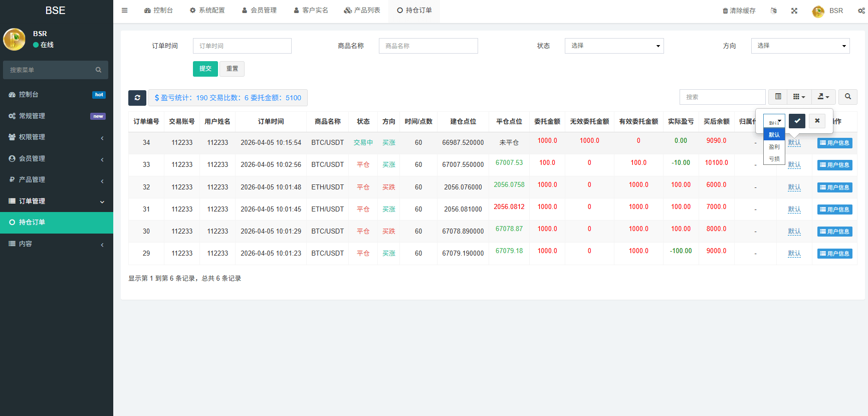This screenshot has width=868, height=416.
Task: Confirm the inline edit with checkmark button
Action: pos(797,121)
